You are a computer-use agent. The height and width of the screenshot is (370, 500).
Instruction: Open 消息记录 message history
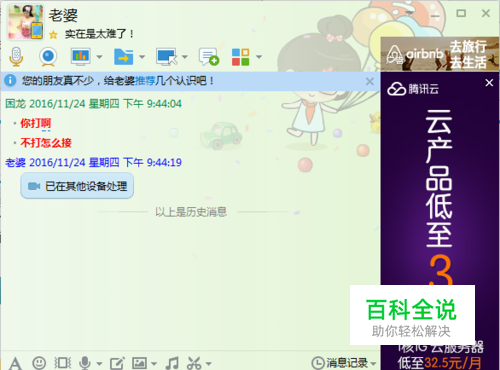click(339, 363)
